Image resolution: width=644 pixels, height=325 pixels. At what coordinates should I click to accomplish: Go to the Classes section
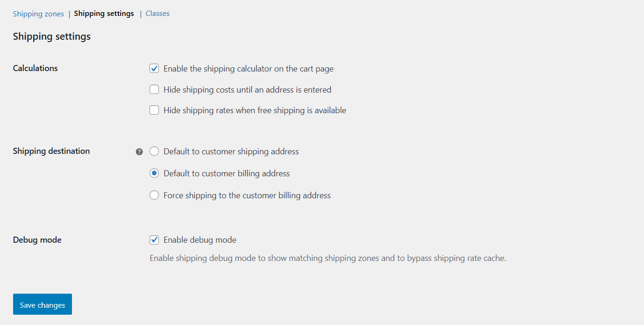157,14
